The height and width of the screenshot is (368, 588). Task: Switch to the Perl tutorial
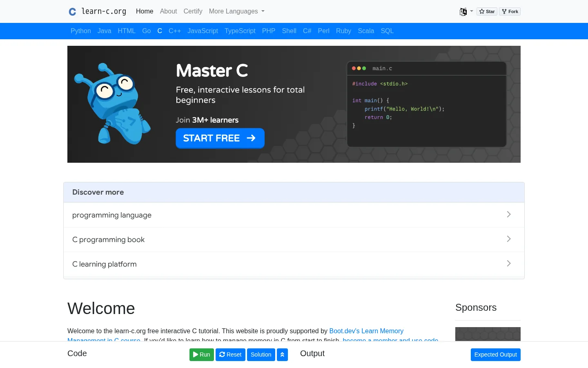pyautogui.click(x=324, y=31)
